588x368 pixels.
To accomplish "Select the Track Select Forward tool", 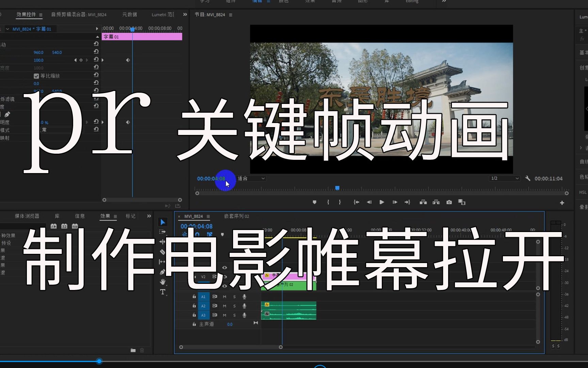I will click(162, 232).
